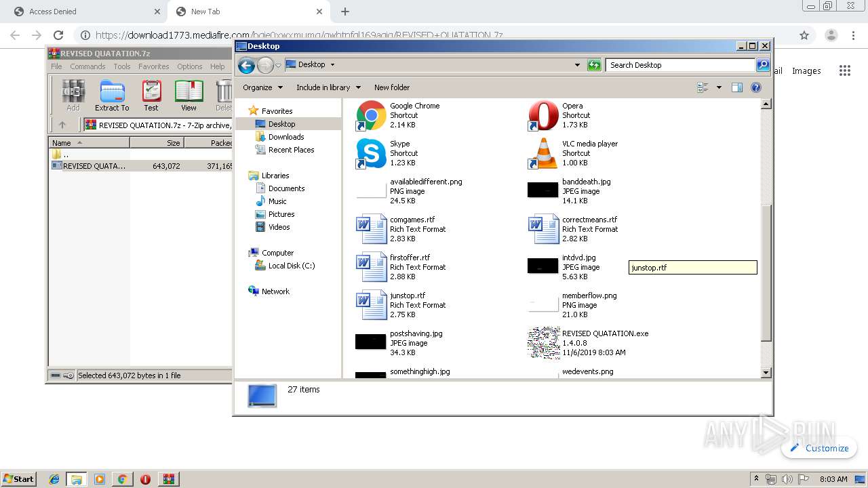Viewport: 868px width, 488px height.
Task: Click the Images link
Action: (x=806, y=70)
